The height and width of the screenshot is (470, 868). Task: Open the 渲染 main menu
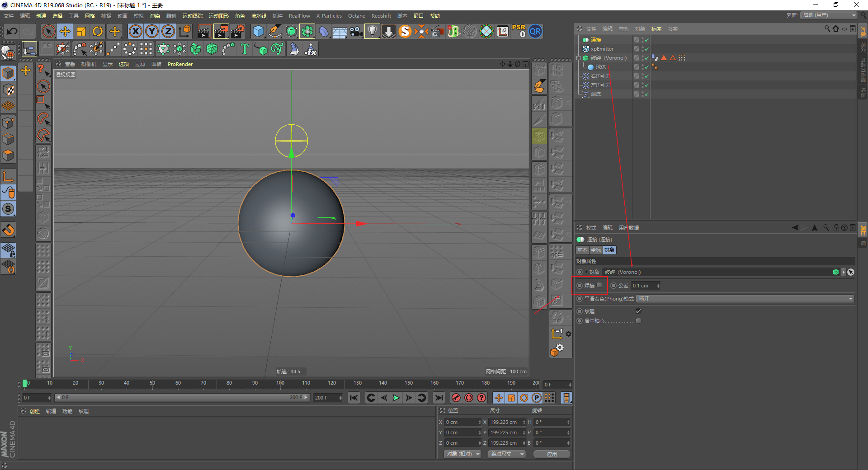click(155, 16)
